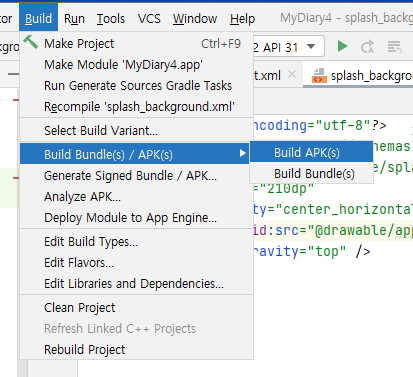Open the Window menu
This screenshot has height=377, width=413.
195,18
